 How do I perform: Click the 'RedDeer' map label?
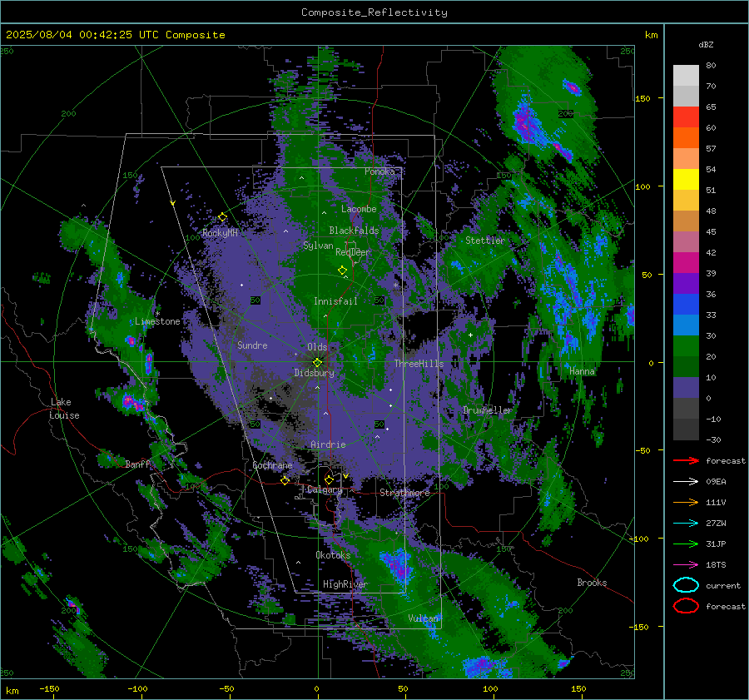point(353,252)
